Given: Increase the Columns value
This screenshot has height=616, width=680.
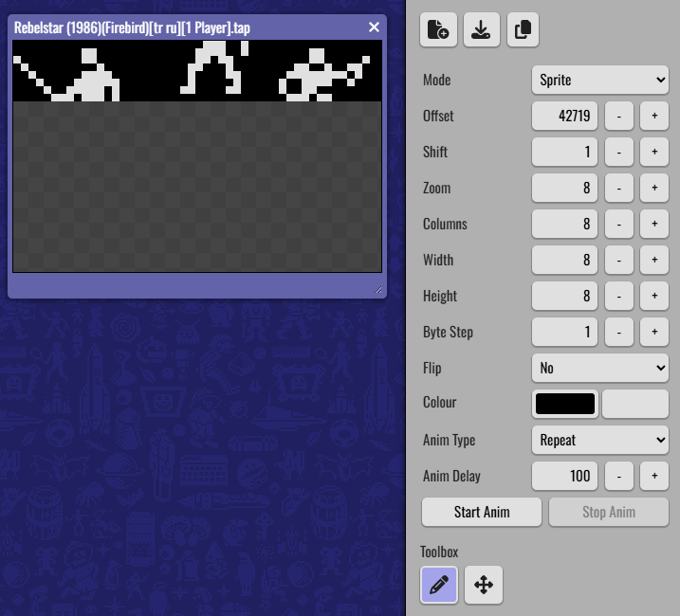Looking at the screenshot, I should pyautogui.click(x=654, y=224).
